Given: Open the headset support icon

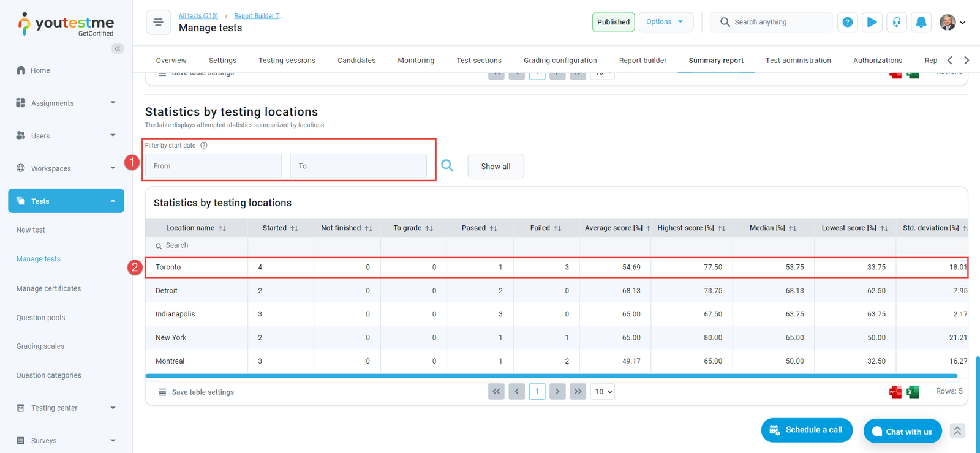Looking at the screenshot, I should pyautogui.click(x=896, y=22).
